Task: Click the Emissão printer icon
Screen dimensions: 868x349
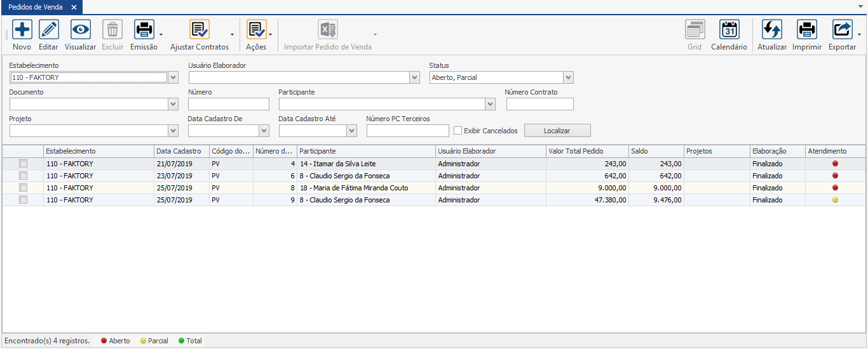Action: [x=144, y=30]
